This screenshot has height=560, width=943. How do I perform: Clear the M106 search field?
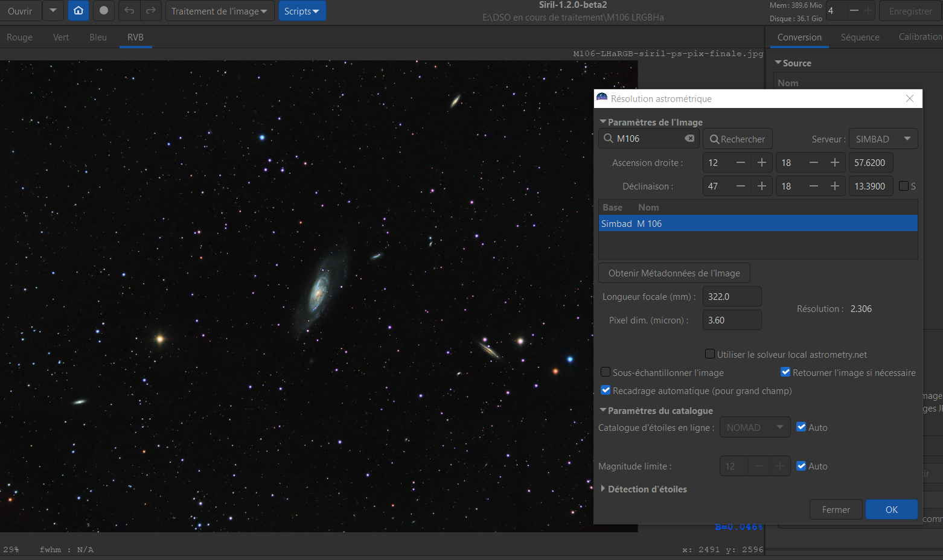click(689, 139)
